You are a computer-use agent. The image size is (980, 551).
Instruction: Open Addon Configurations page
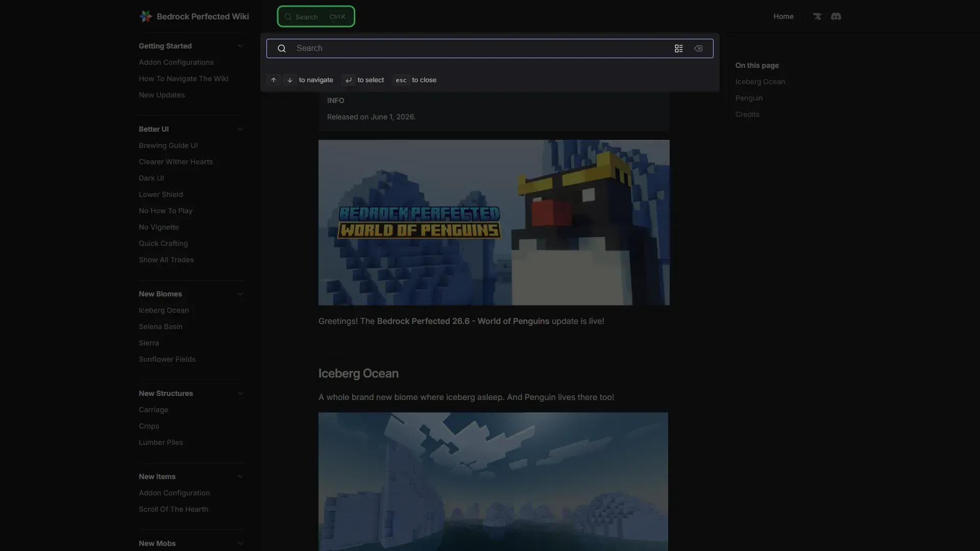[x=176, y=62]
